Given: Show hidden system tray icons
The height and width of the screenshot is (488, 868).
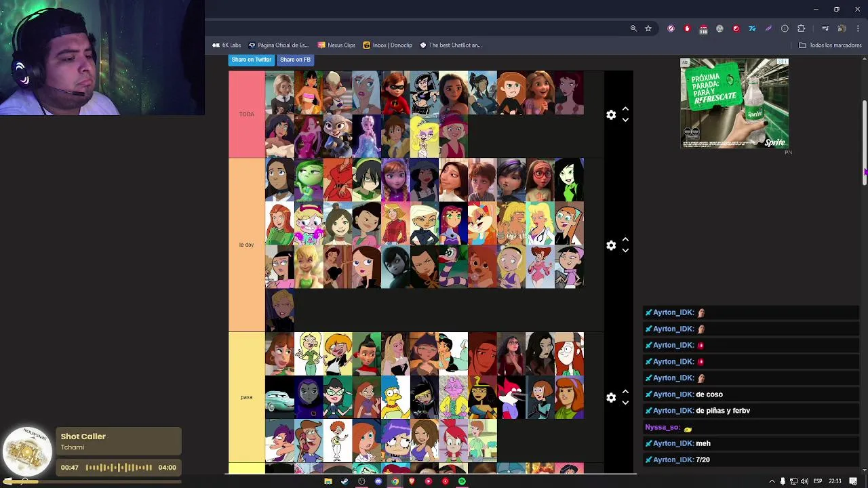Looking at the screenshot, I should [x=772, y=481].
